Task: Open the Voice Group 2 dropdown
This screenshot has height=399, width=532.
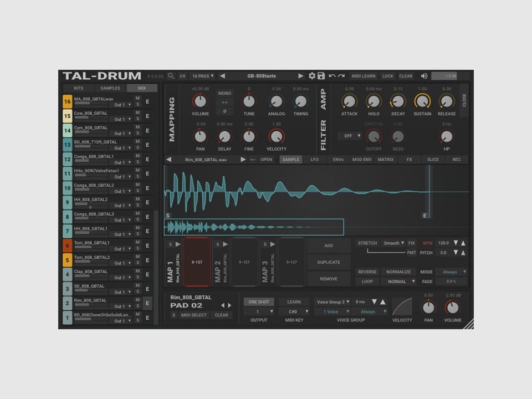Action: [332, 301]
